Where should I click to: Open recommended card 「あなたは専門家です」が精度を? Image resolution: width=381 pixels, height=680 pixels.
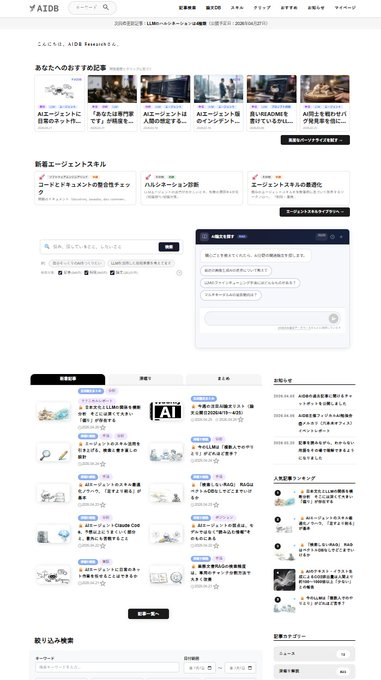(112, 103)
